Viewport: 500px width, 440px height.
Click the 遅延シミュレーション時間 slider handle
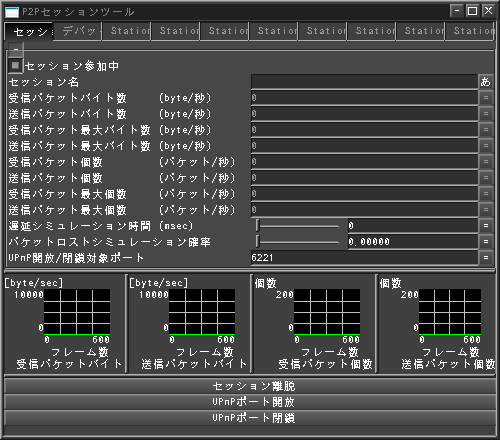click(257, 226)
